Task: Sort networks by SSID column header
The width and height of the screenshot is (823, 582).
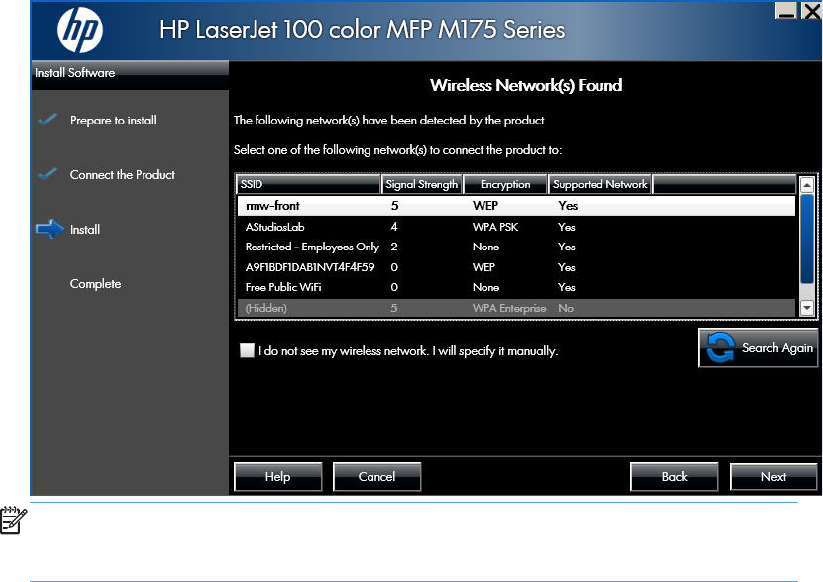Action: coord(308,184)
